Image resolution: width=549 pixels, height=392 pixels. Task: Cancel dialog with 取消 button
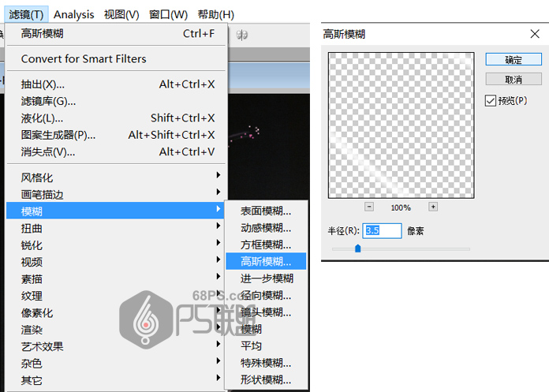coord(514,79)
